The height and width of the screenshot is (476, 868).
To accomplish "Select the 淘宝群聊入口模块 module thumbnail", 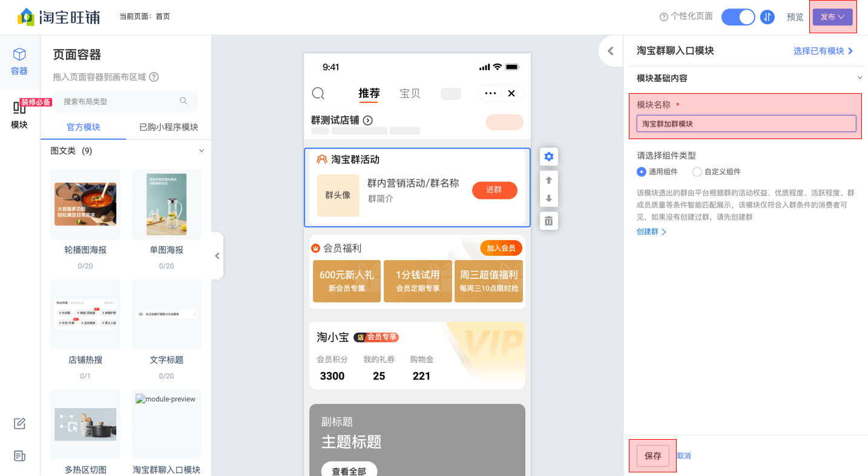I will click(166, 425).
